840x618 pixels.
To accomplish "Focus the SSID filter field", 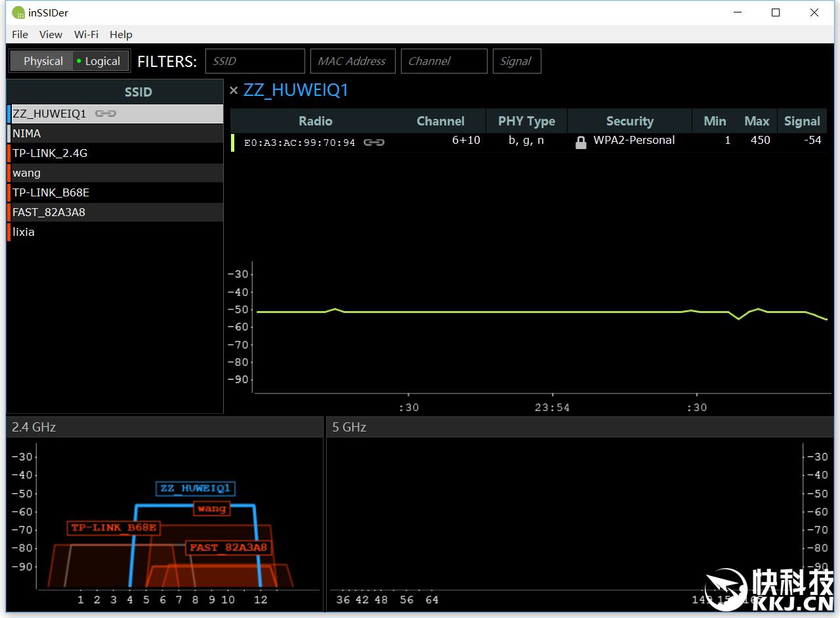I will point(255,61).
